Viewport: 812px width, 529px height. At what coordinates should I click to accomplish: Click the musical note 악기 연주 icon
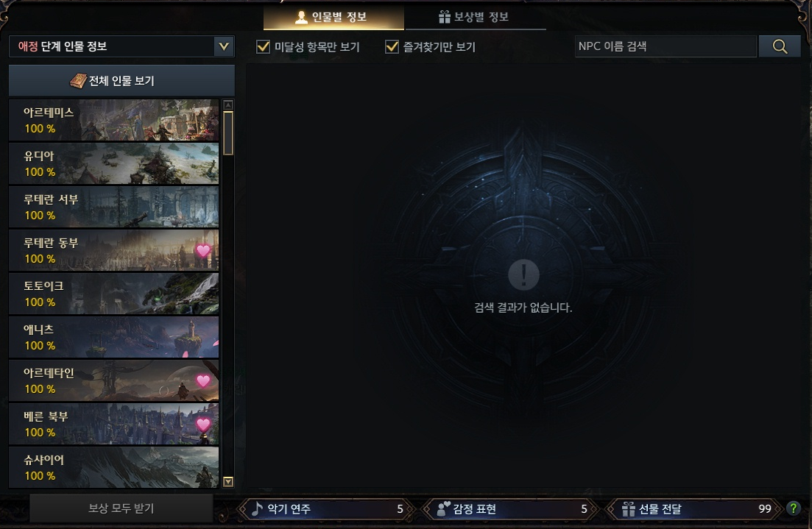pos(257,509)
